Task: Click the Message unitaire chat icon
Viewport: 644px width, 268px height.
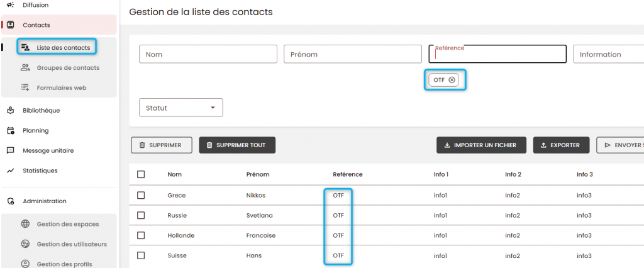Action: (x=11, y=150)
